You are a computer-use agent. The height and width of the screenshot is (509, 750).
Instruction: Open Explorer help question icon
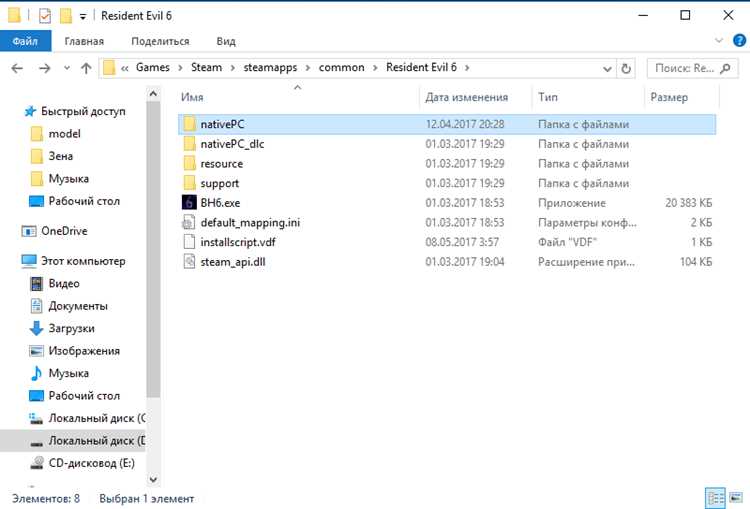[x=739, y=41]
